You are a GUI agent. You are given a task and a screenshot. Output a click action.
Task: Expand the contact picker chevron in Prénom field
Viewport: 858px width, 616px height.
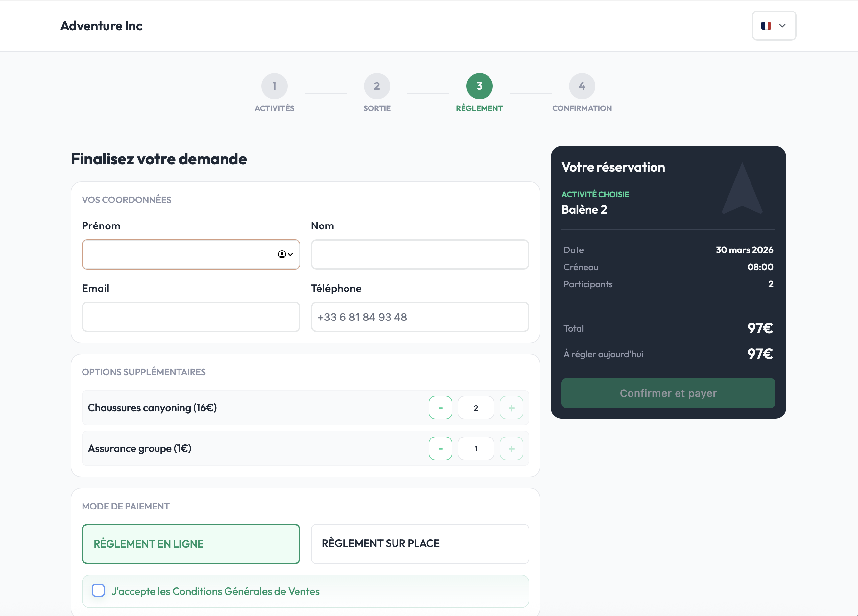290,254
